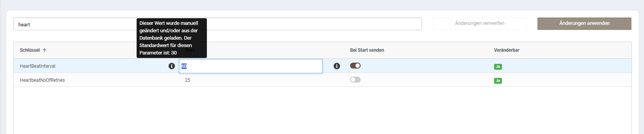The image size is (644, 134).
Task: Click the green Ja badge for HeartbeatNoOfRetries
Action: (x=498, y=81)
